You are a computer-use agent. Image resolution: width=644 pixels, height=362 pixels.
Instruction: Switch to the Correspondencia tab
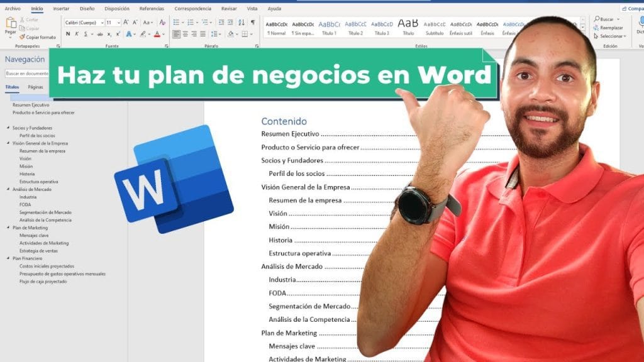[x=192, y=9]
